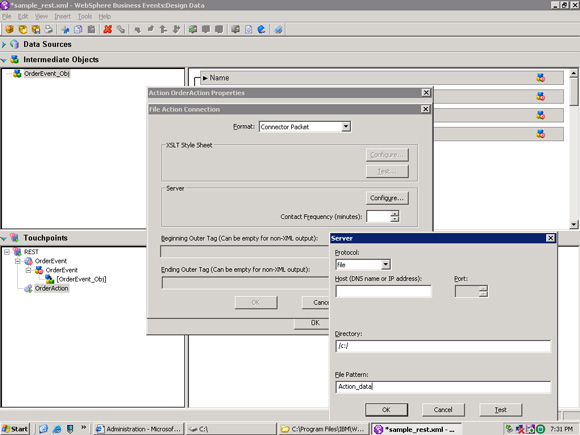Open the Tools menu

point(85,16)
